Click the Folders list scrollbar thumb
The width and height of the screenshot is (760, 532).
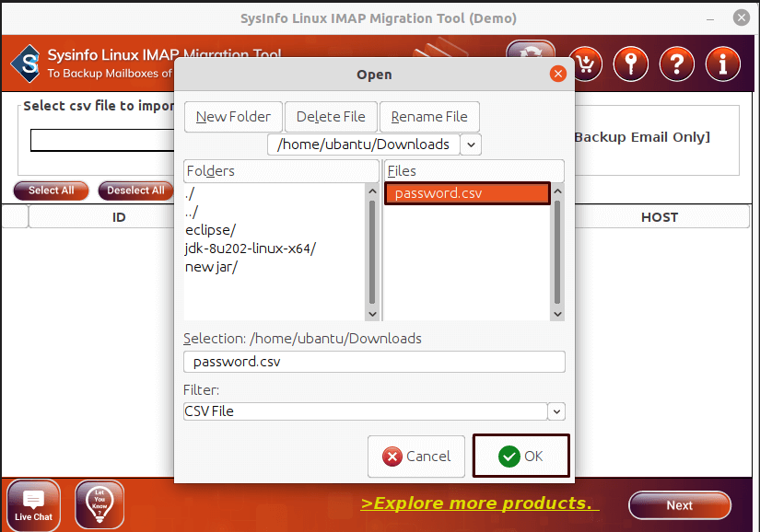pos(372,252)
